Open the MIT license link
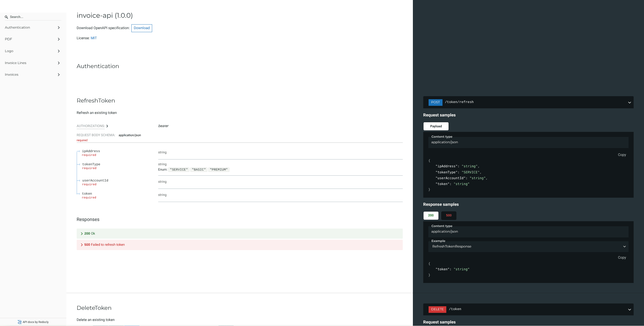 pyautogui.click(x=94, y=38)
